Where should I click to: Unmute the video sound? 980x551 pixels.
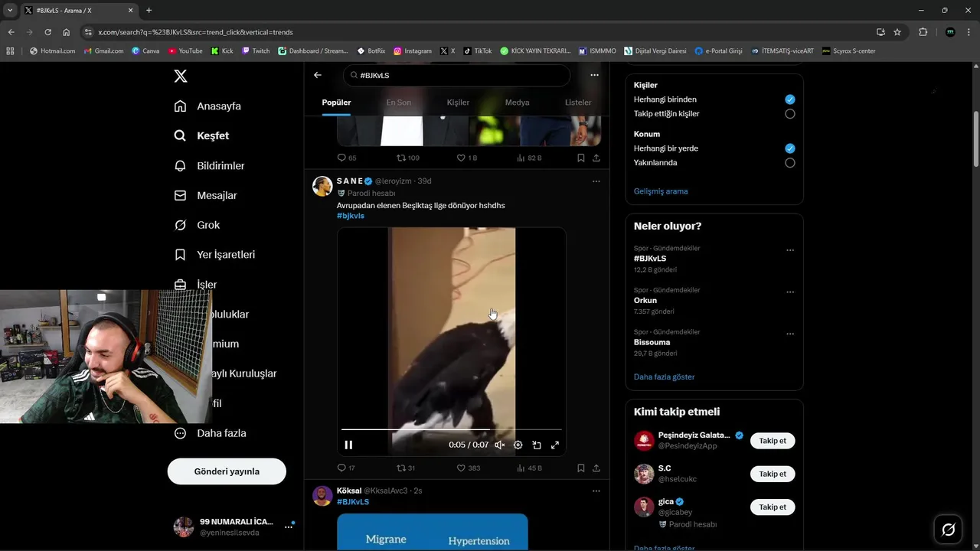click(500, 445)
